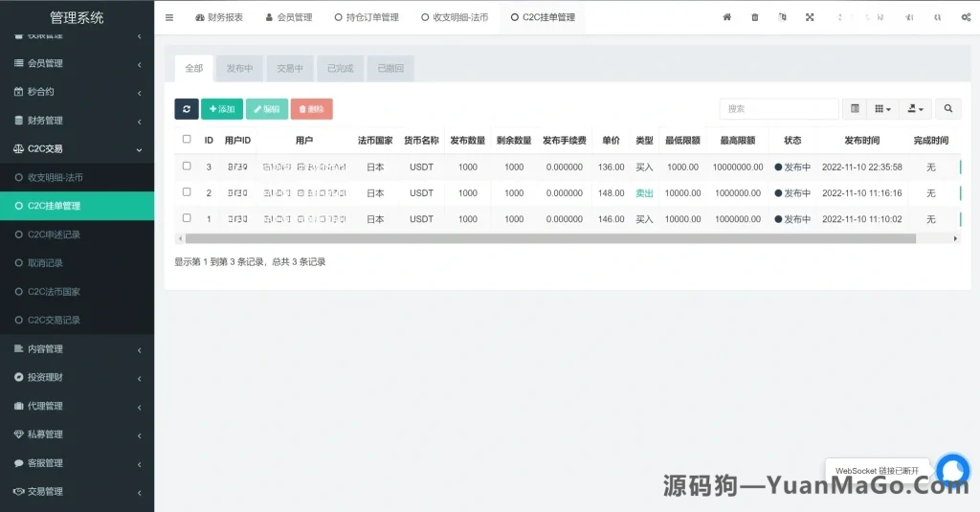Screen dimensions: 980x512
Task: Expand the 代理管理 sidebar chevron
Action: (x=140, y=407)
